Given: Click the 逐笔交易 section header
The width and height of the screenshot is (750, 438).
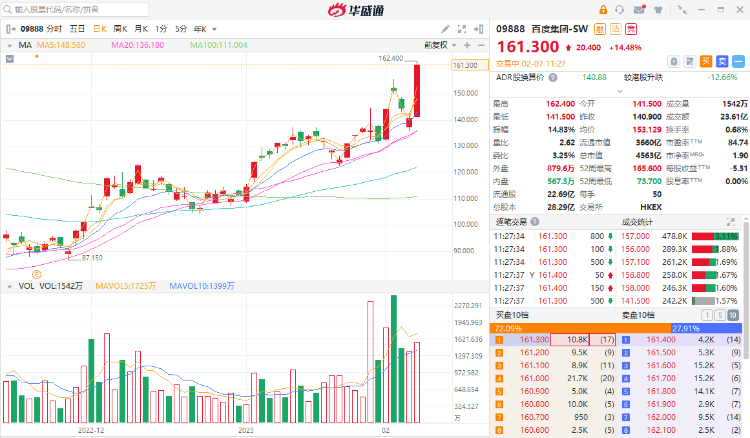Looking at the screenshot, I should (x=511, y=222).
